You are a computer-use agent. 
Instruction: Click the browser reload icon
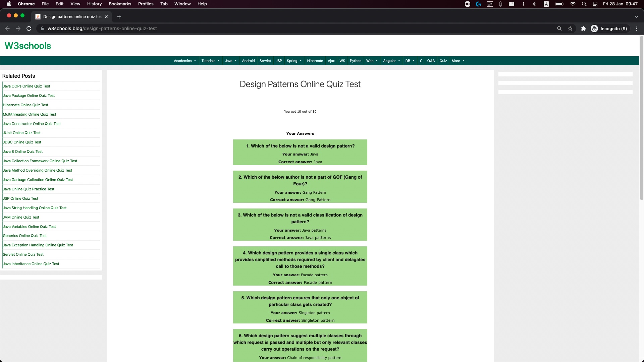(29, 28)
